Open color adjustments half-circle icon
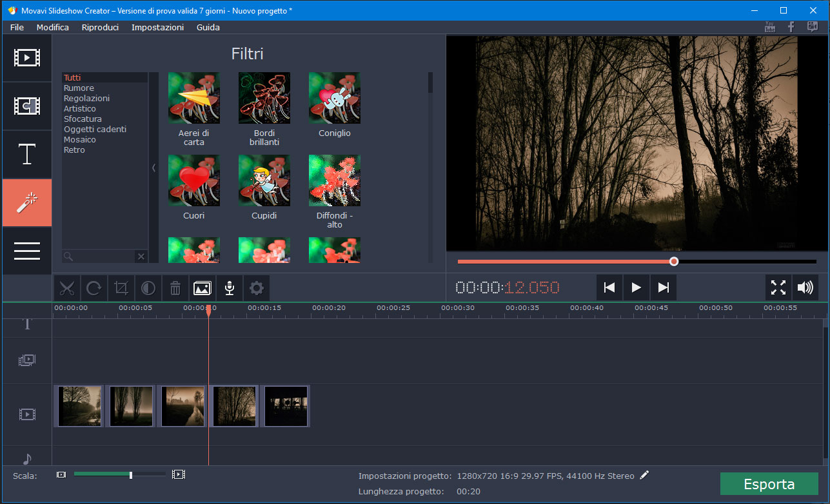 (148, 288)
